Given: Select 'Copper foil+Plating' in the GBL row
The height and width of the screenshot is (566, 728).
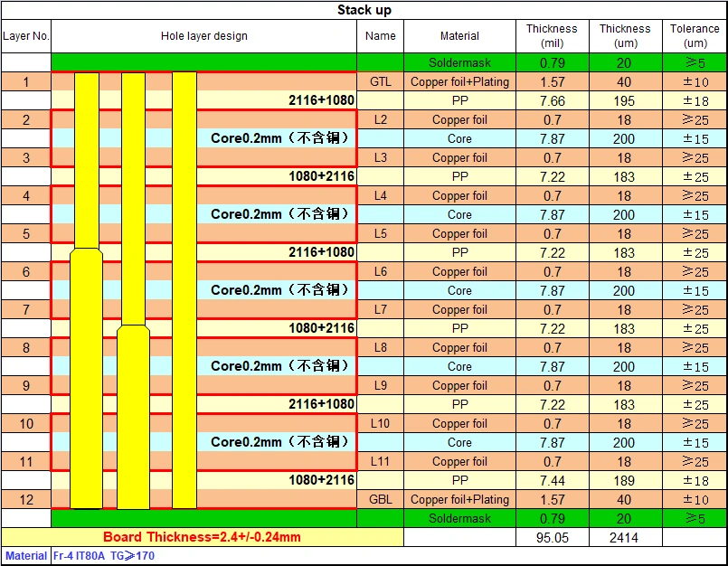Looking at the screenshot, I should click(x=459, y=499).
